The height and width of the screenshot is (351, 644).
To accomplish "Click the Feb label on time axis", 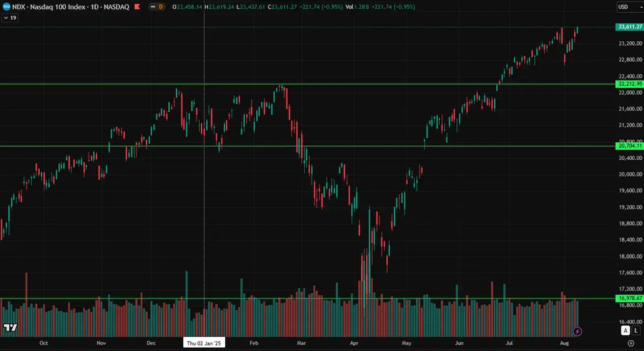I will (254, 343).
